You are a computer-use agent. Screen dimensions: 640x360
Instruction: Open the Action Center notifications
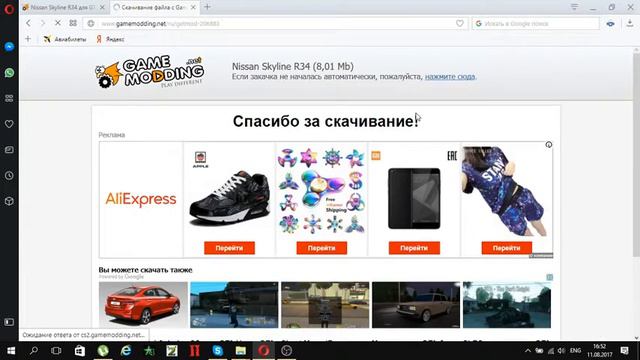[624, 351]
